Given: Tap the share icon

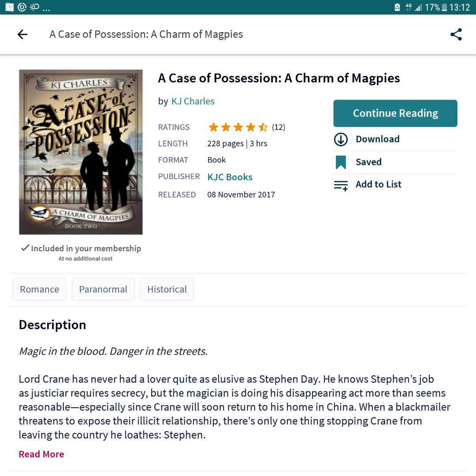Looking at the screenshot, I should (x=456, y=34).
